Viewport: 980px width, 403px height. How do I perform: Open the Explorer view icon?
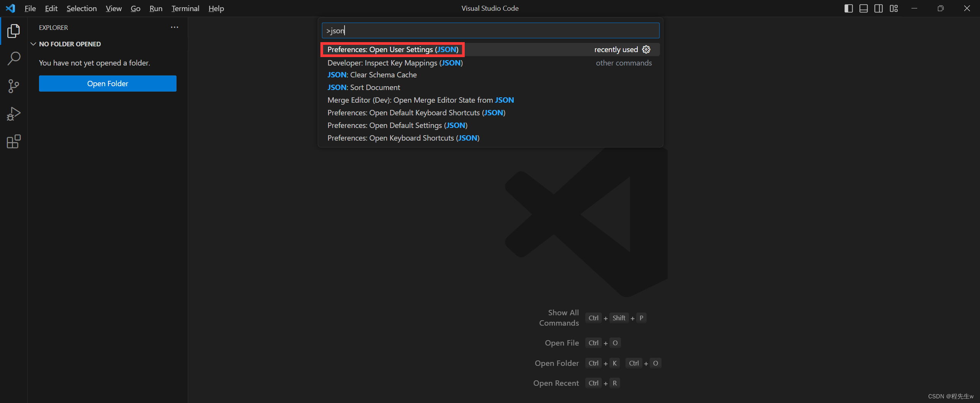[x=14, y=31]
